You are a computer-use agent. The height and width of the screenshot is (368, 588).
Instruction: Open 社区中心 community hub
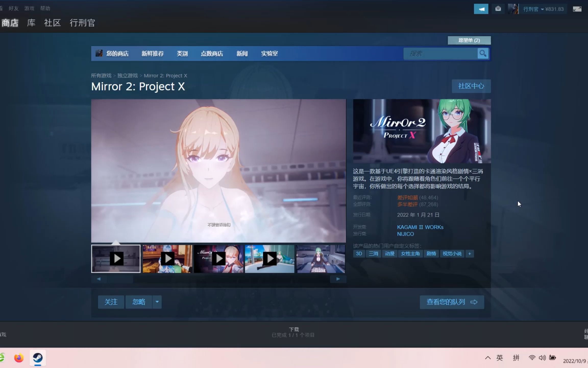click(471, 86)
